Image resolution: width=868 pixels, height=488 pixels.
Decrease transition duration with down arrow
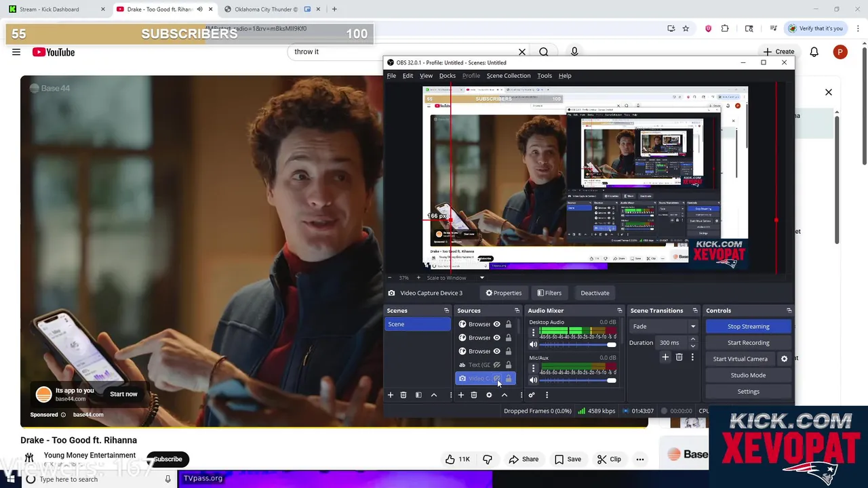pos(692,346)
